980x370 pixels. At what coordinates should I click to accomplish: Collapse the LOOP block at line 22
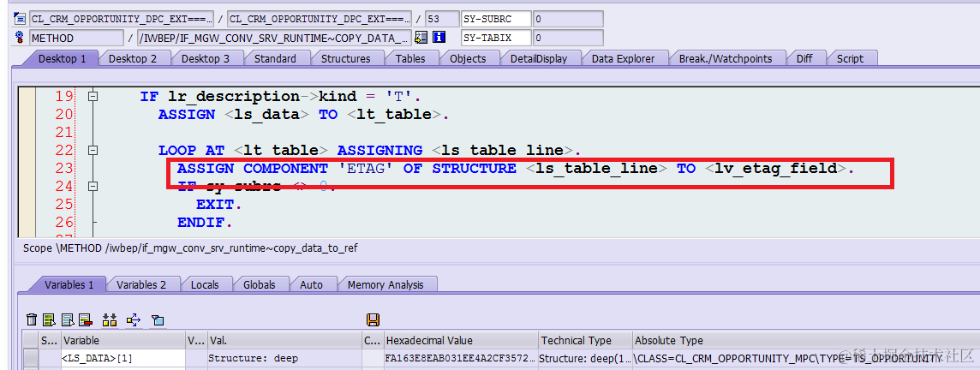93,151
